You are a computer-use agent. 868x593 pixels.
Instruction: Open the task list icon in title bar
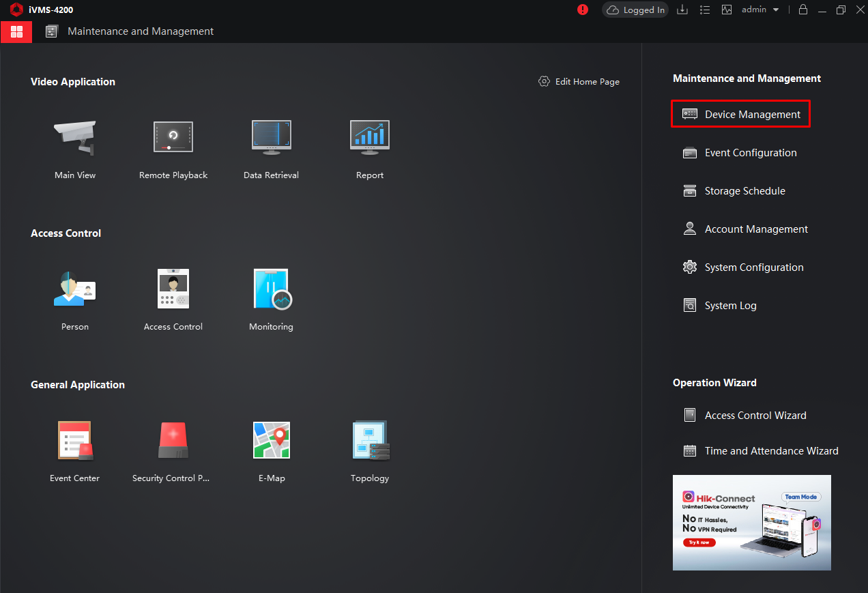point(705,10)
